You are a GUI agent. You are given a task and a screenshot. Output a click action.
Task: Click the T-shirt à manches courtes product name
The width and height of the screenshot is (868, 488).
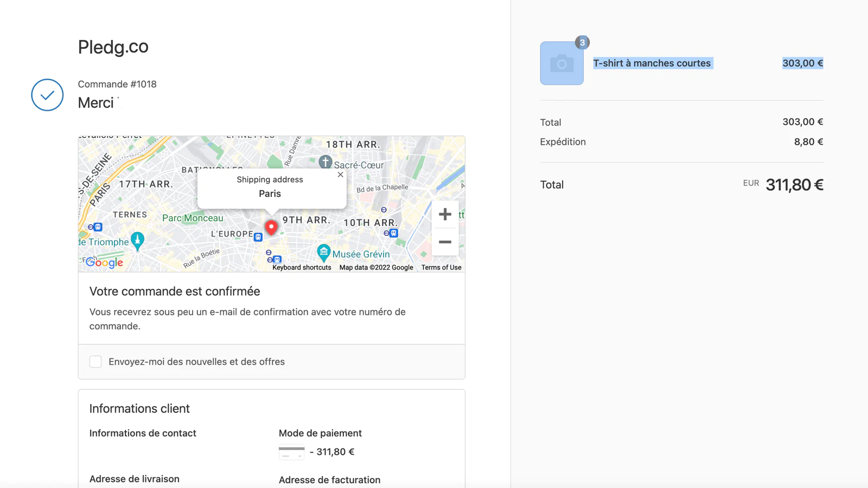point(652,63)
